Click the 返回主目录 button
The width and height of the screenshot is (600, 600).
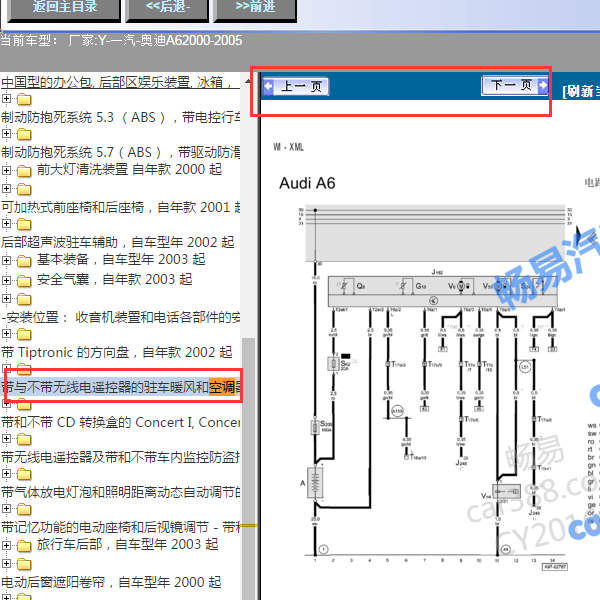[64, 8]
